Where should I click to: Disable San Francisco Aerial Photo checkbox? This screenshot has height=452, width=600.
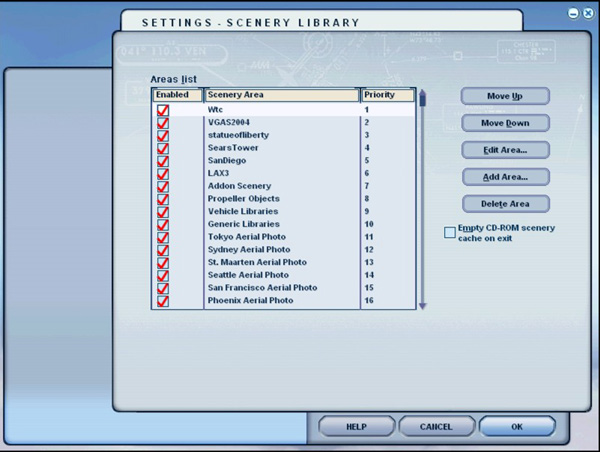(163, 288)
